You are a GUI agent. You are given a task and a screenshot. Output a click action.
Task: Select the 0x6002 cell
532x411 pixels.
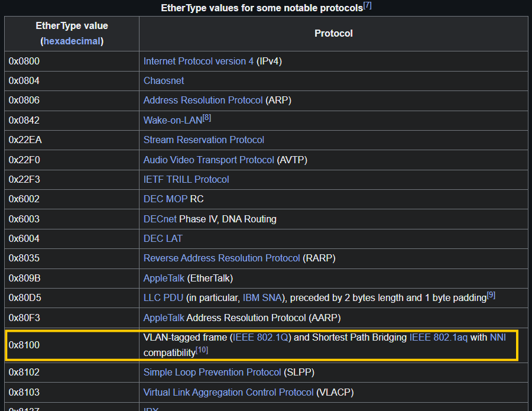point(72,199)
